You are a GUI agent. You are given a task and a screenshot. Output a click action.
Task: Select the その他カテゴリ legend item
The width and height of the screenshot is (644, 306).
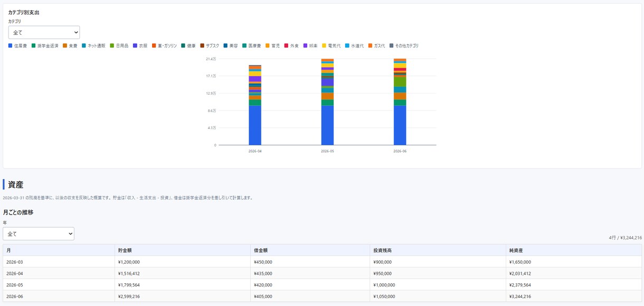(404, 46)
